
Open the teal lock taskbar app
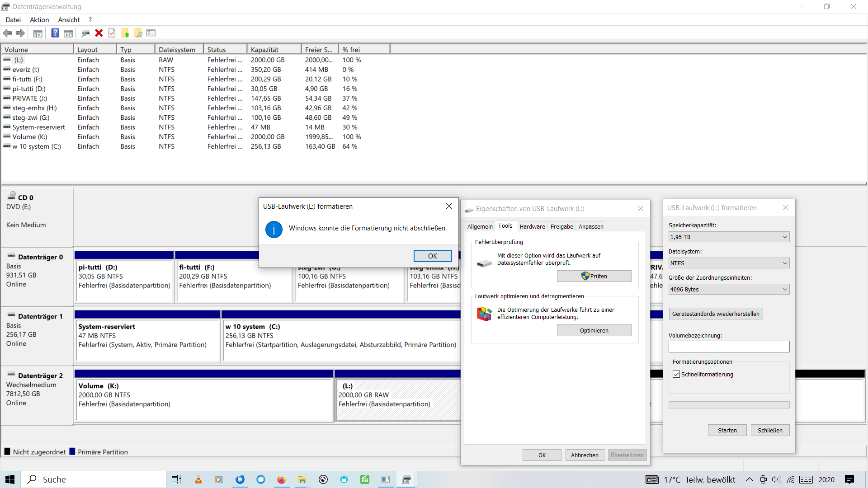(344, 479)
